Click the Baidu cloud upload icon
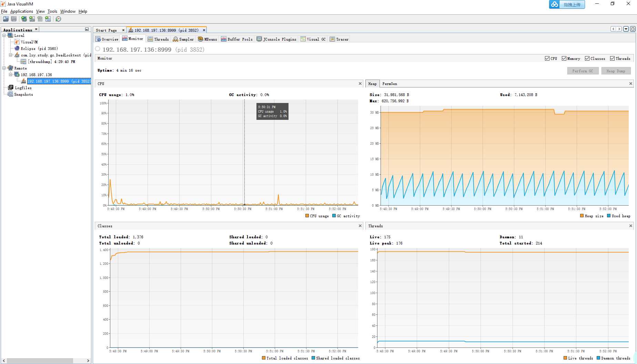This screenshot has height=364, width=637. 554,4
